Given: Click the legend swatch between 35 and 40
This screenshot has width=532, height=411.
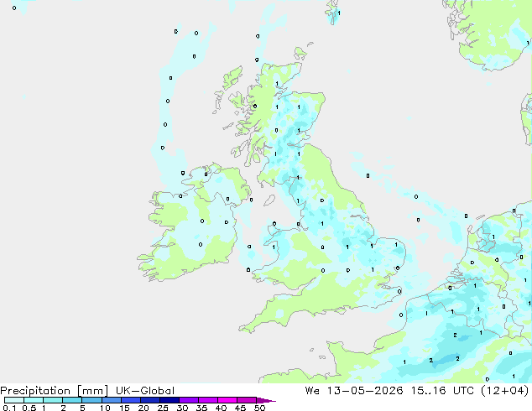Looking at the screenshot, I should [208, 400].
